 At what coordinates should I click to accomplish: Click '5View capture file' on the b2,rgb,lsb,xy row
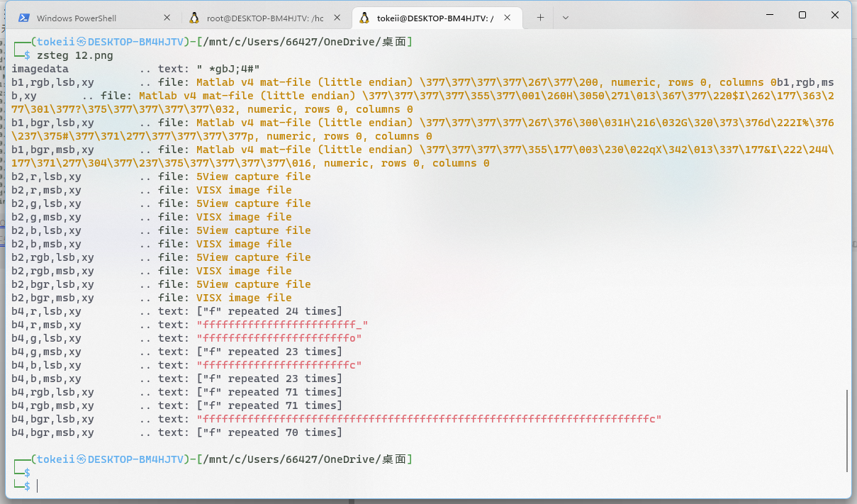(254, 257)
